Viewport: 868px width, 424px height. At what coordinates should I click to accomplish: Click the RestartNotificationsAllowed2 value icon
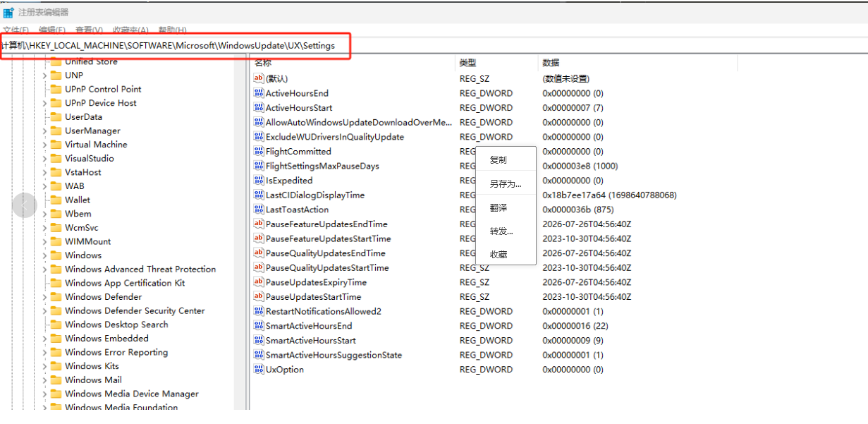pos(259,311)
